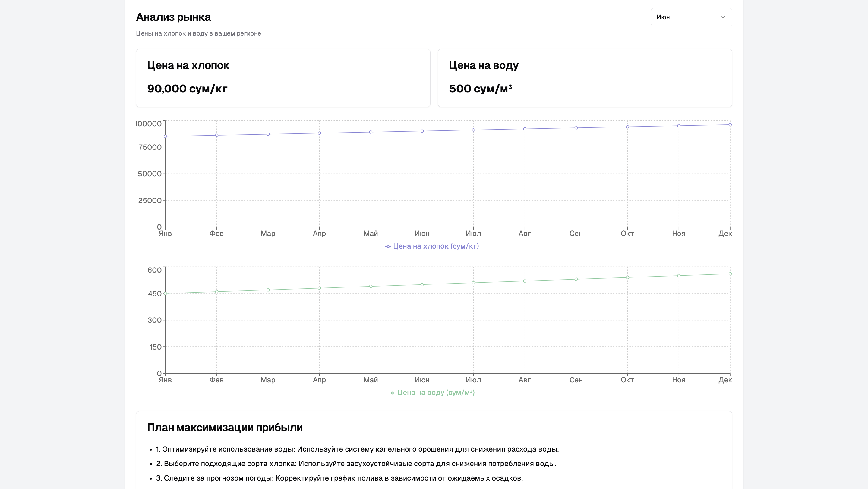Click the Апр data point on water chart
This screenshot has width=868, height=489.
pos(320,288)
